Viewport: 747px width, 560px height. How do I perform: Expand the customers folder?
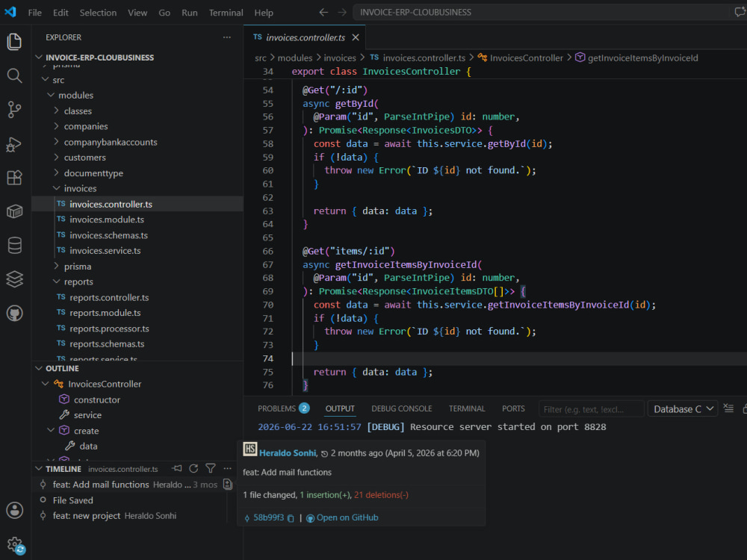56,157
